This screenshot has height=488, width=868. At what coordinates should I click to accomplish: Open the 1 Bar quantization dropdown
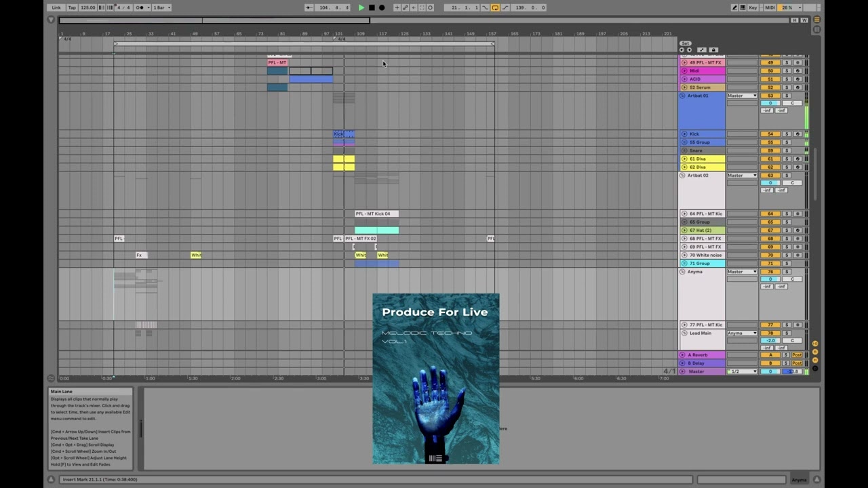pos(161,7)
